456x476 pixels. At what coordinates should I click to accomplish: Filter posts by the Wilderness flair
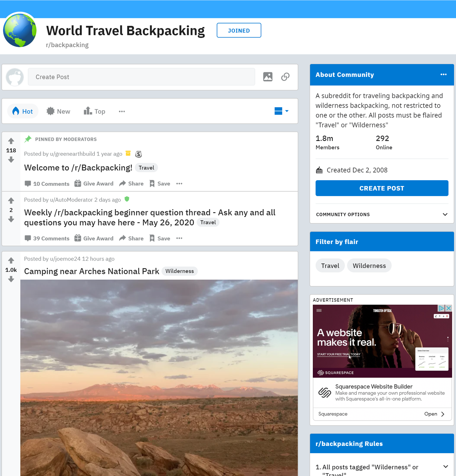point(369,265)
